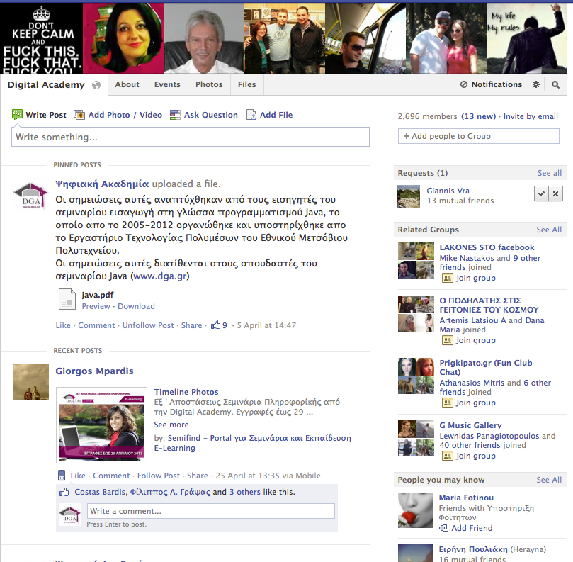This screenshot has width=573, height=562.
Task: Click the group search magnifier icon
Action: 555,85
